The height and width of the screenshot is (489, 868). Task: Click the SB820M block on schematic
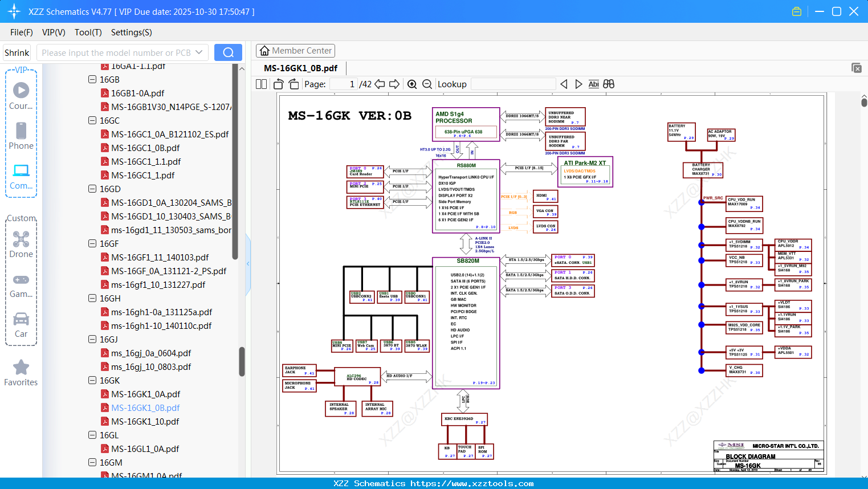pos(466,323)
